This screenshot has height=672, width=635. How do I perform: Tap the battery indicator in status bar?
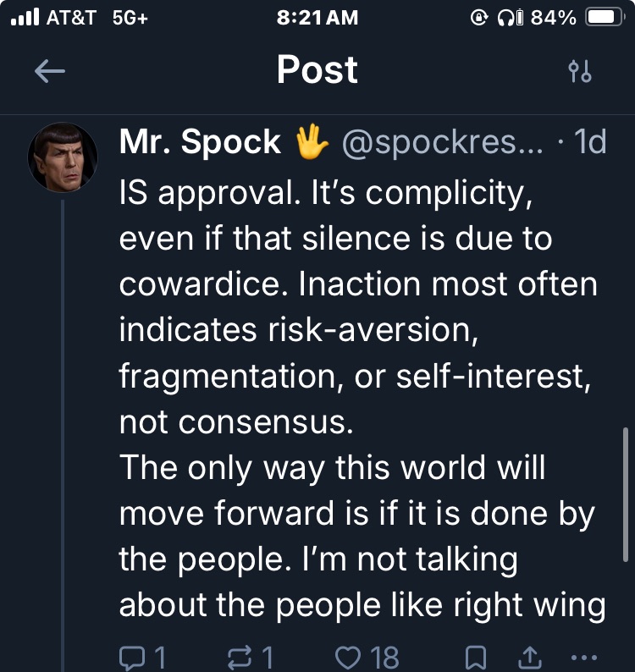pos(605,18)
